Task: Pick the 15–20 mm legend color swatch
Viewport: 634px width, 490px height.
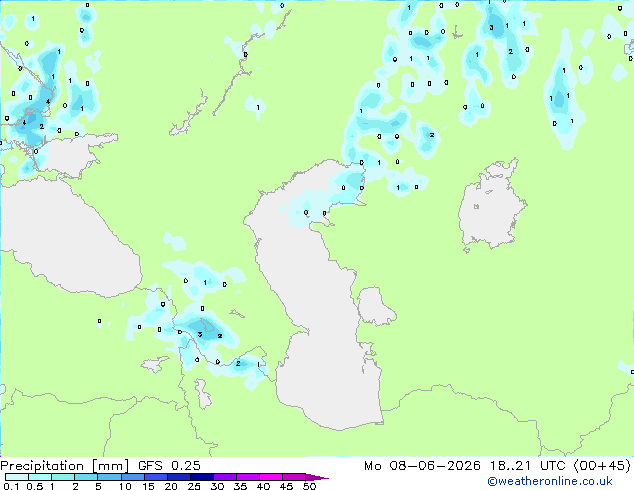Action: click(155, 477)
